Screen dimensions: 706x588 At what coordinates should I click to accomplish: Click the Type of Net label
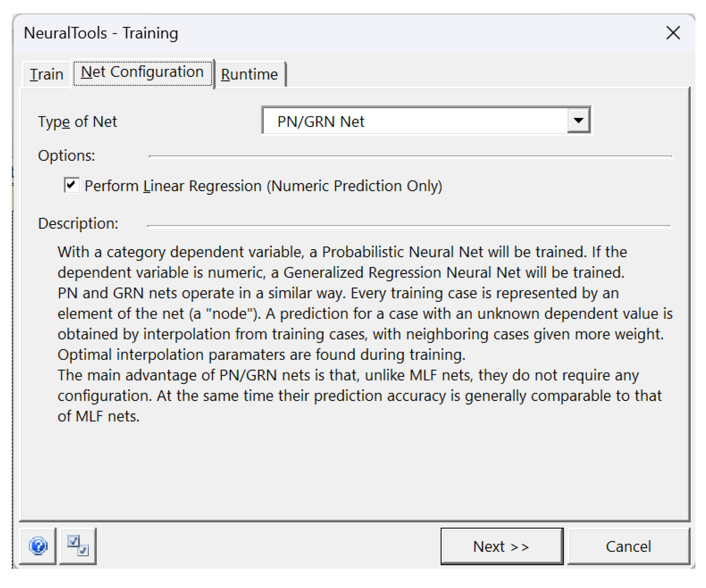click(77, 122)
